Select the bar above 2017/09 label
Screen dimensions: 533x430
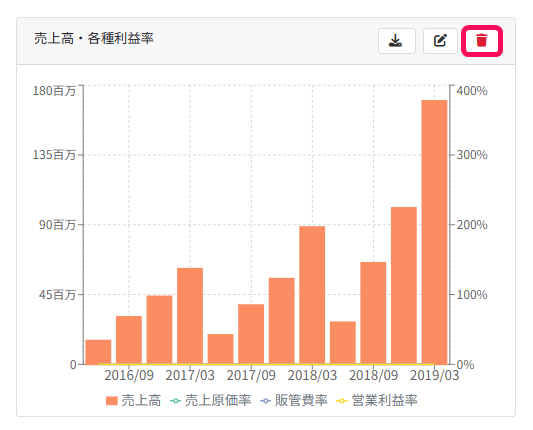pos(251,334)
